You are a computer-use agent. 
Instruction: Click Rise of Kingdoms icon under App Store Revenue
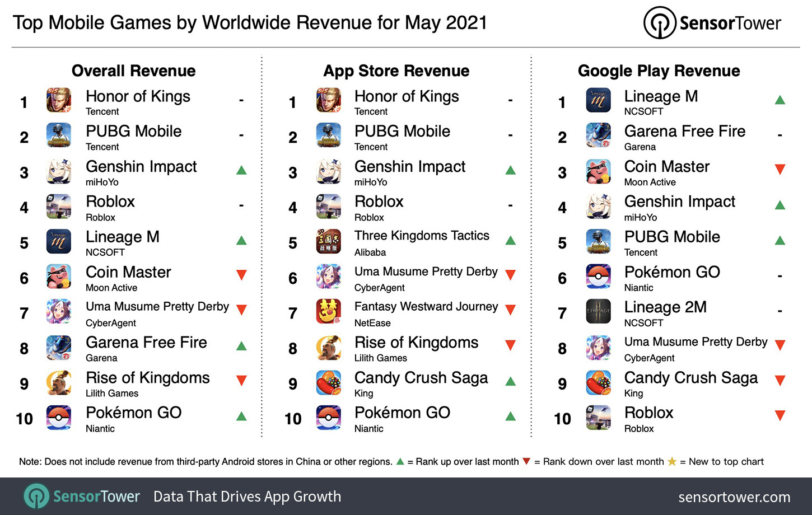click(328, 348)
